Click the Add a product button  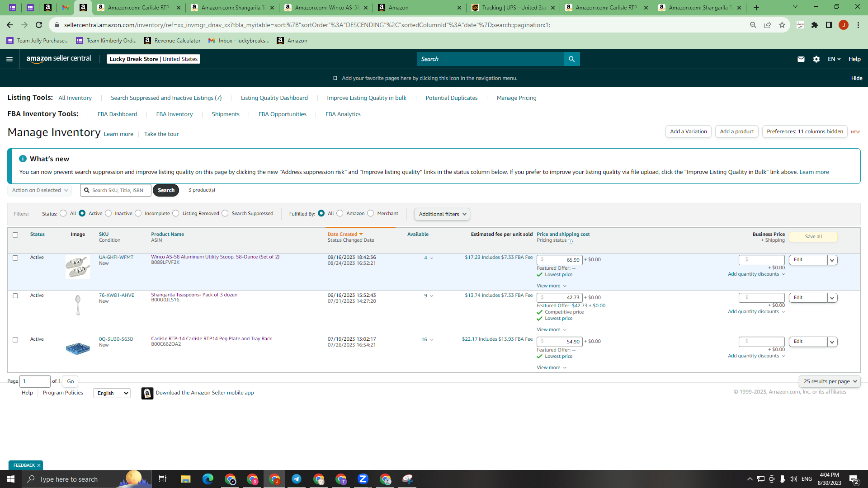tap(737, 131)
